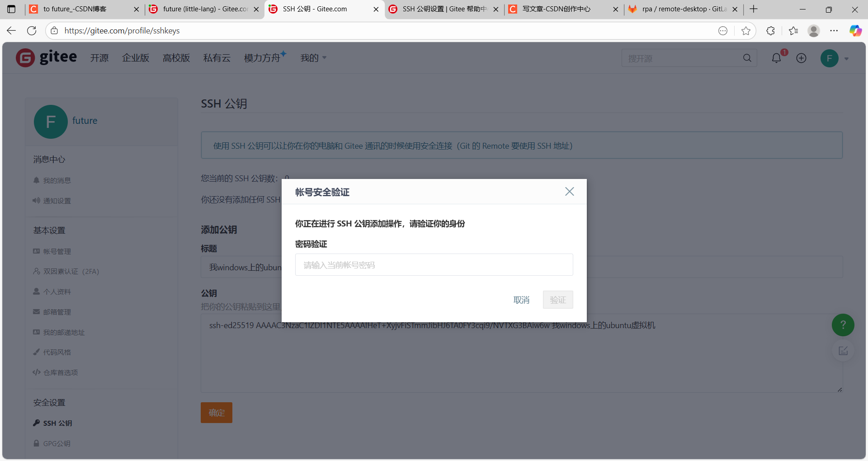This screenshot has width=868, height=461.
Task: Open the 开源 menu item
Action: pyautogui.click(x=99, y=58)
